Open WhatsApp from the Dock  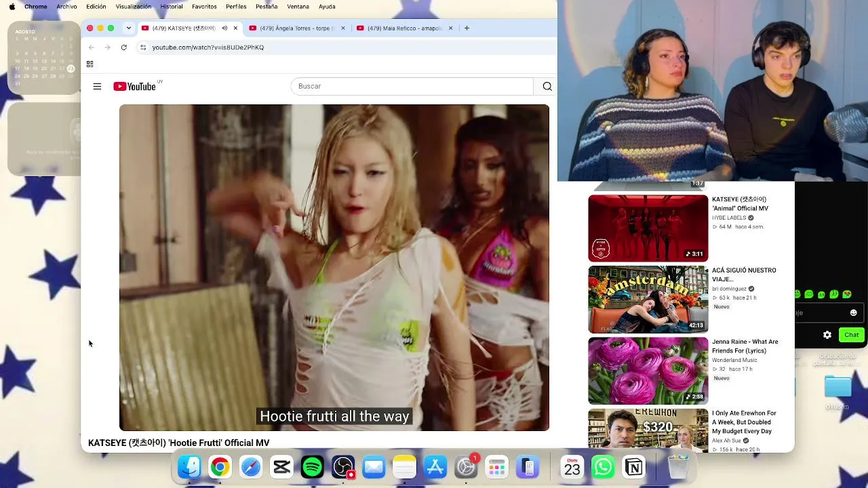(x=603, y=467)
